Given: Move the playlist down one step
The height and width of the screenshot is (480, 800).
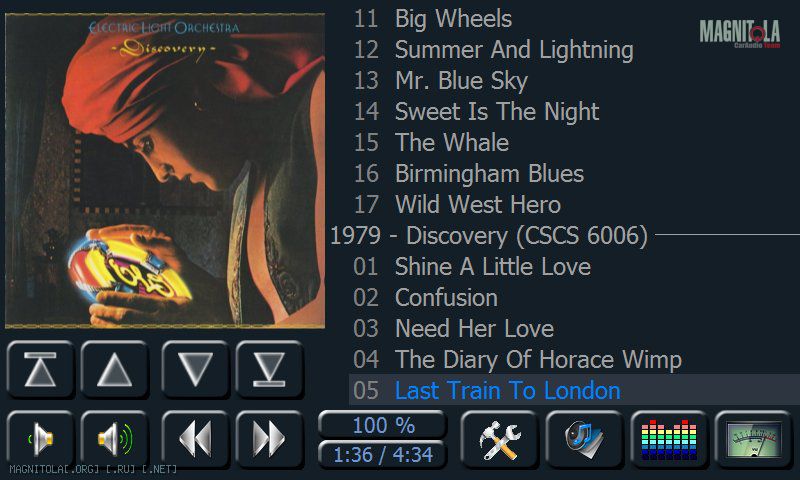Looking at the screenshot, I should point(195,369).
